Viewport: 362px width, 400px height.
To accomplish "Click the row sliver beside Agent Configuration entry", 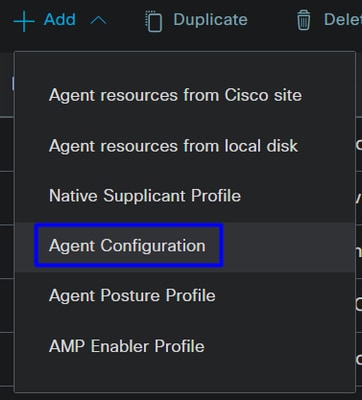I will [359, 252].
